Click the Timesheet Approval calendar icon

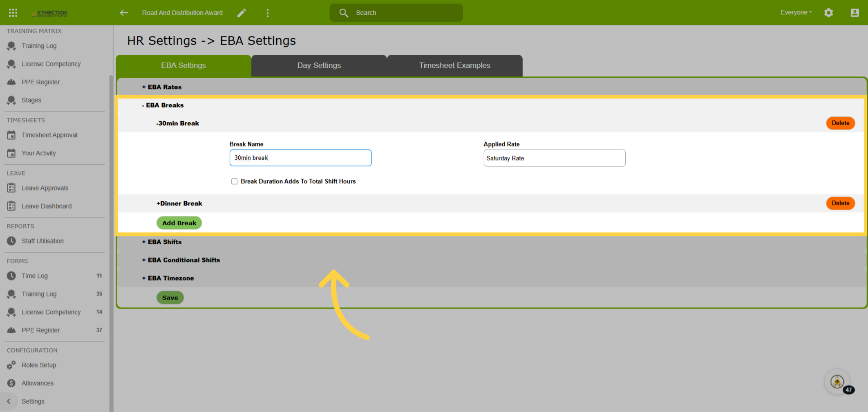11,135
